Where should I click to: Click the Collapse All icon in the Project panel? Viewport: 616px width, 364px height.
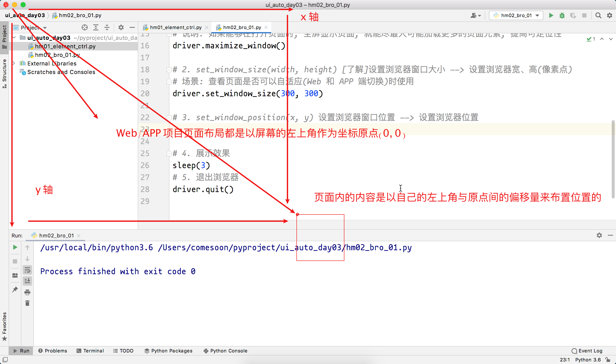107,27
